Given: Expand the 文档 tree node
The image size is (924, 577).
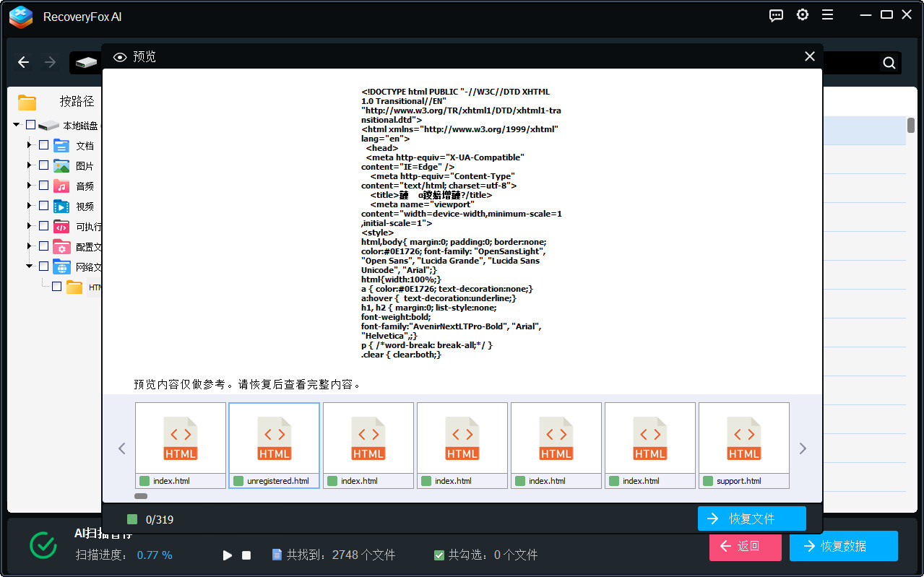Looking at the screenshot, I should coord(28,145).
